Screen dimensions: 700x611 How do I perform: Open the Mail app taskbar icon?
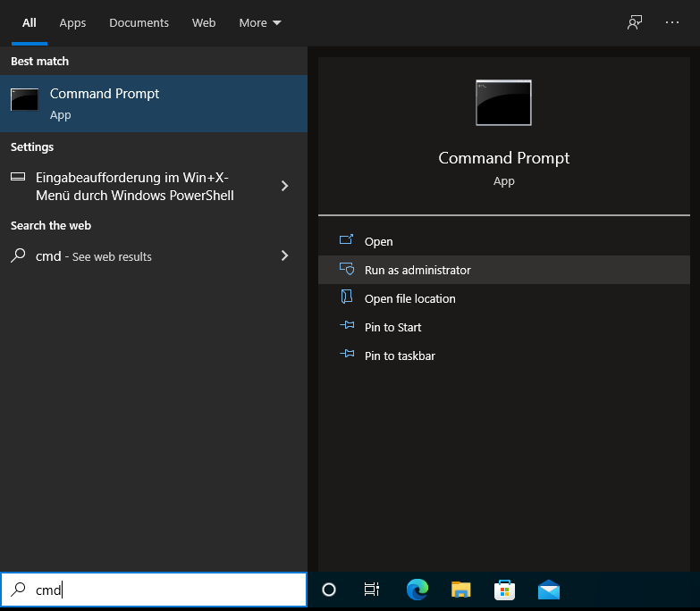pos(549,590)
